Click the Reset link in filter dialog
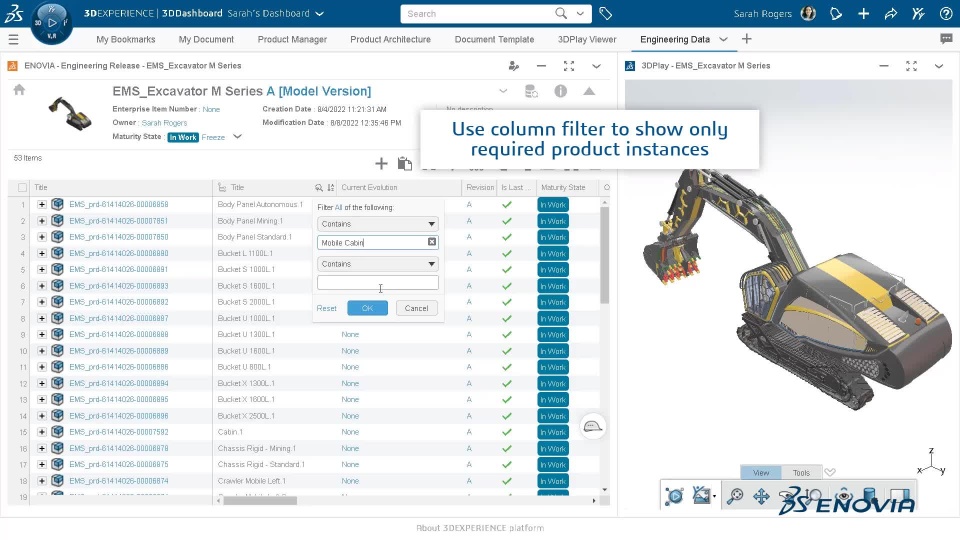This screenshot has height=540, width=960. (327, 308)
